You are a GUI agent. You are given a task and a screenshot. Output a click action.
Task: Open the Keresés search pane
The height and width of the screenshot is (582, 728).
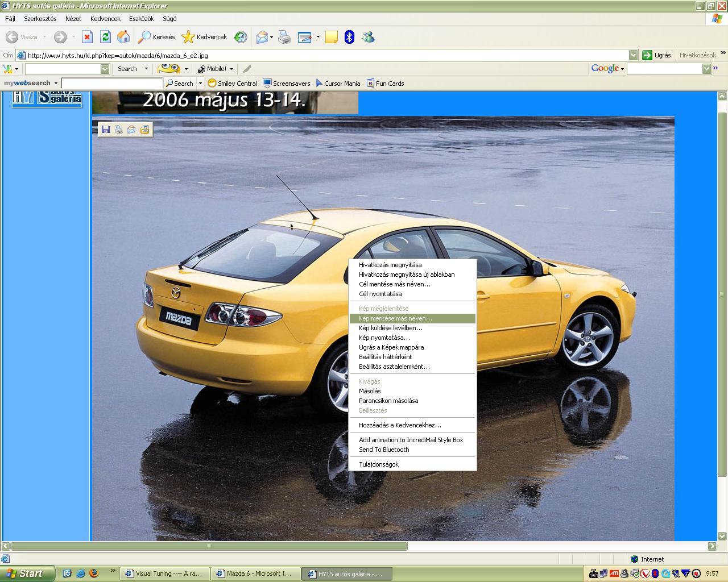pyautogui.click(x=158, y=37)
